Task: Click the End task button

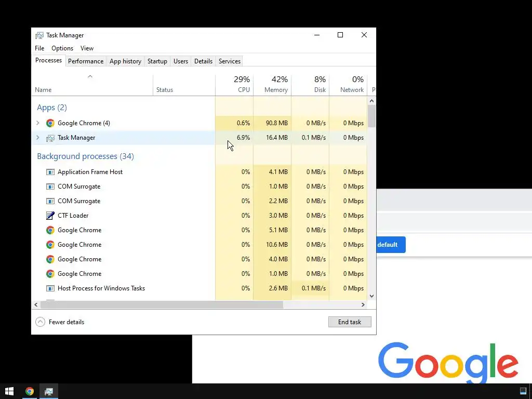Action: pos(350,322)
